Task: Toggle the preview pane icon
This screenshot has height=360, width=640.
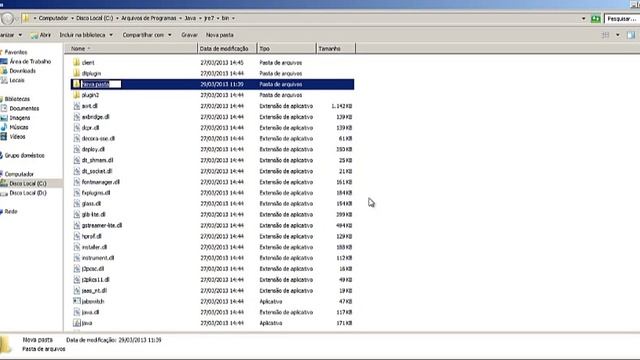Action: click(631, 35)
